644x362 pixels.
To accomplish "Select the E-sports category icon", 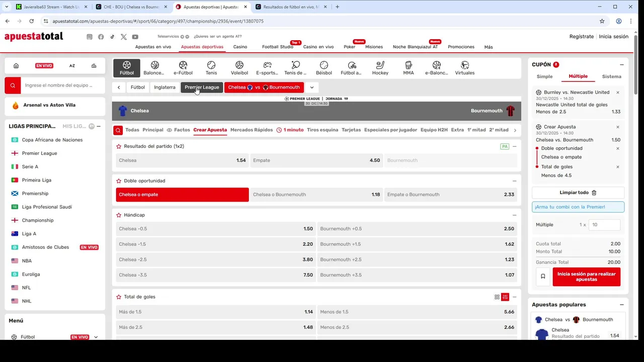I will (267, 68).
